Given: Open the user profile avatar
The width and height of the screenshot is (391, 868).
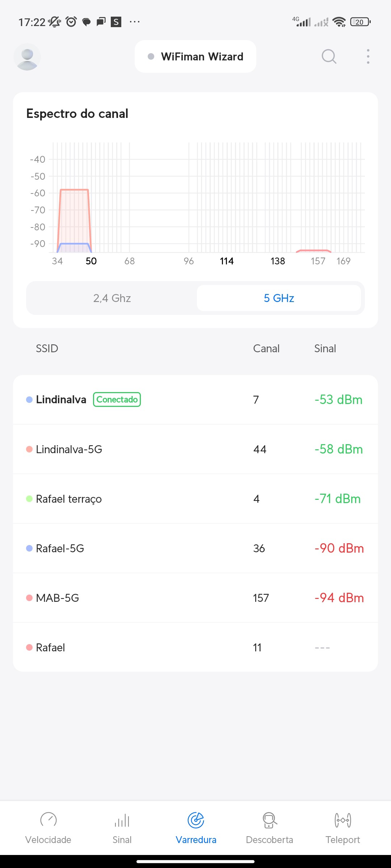Looking at the screenshot, I should pyautogui.click(x=27, y=57).
